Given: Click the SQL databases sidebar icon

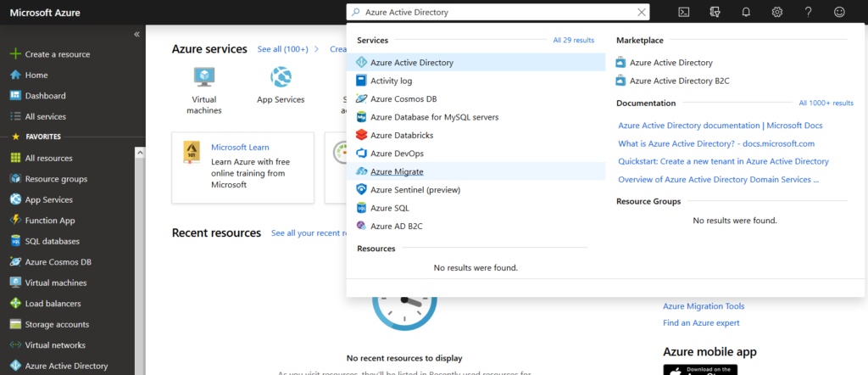Looking at the screenshot, I should tap(15, 241).
